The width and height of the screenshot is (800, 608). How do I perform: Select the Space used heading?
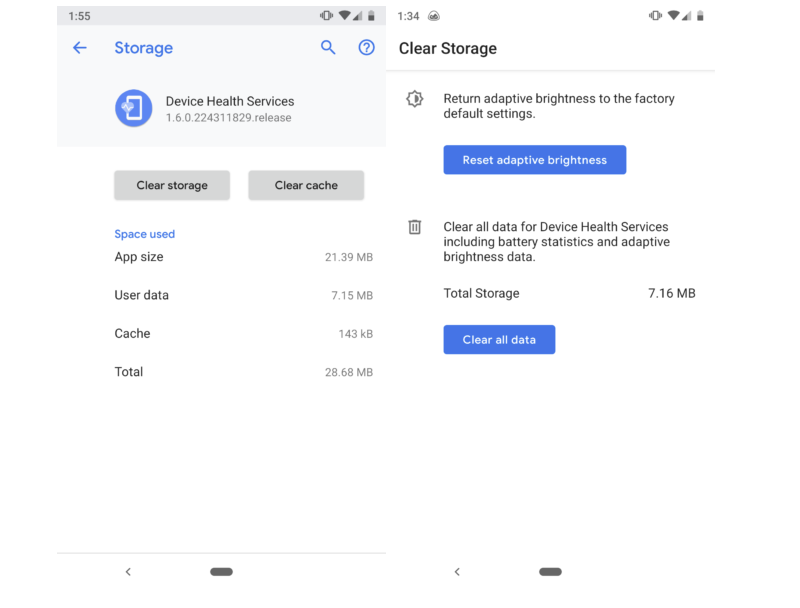click(x=145, y=234)
